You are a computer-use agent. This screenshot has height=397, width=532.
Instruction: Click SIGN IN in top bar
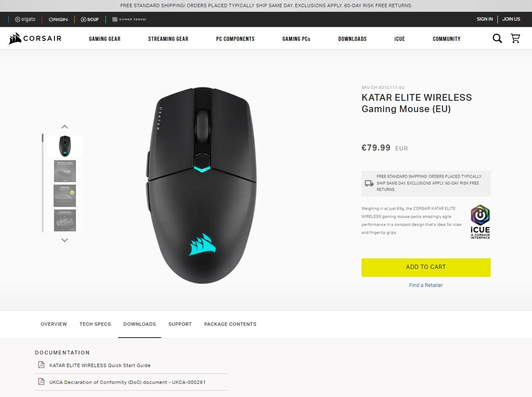coord(484,19)
